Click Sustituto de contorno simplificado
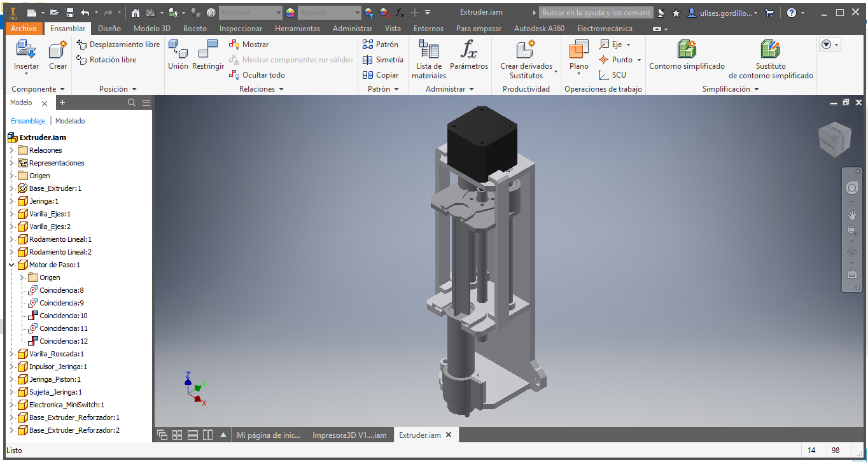This screenshot has height=462, width=868. tap(771, 59)
